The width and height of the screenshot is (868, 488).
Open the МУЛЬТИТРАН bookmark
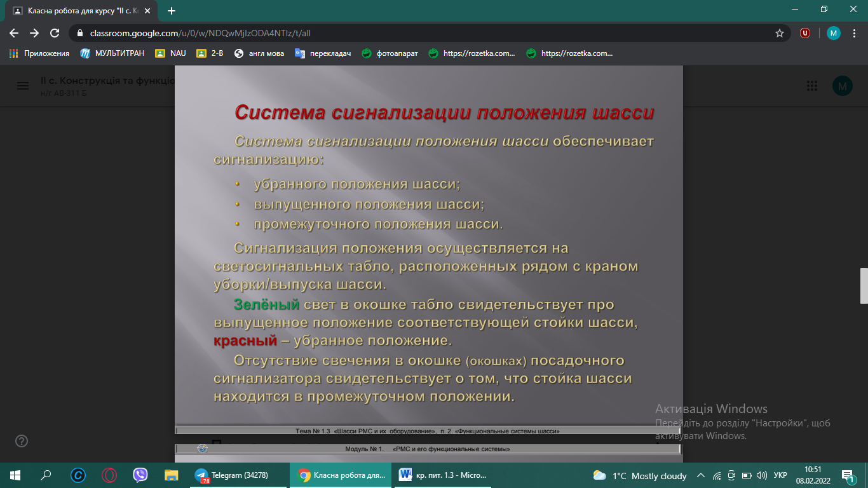click(112, 53)
